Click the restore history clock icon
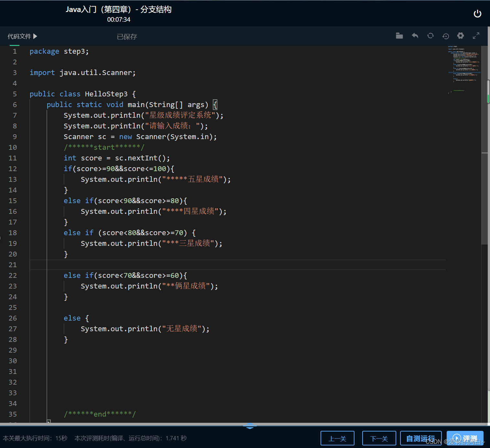The height and width of the screenshot is (448, 490). click(x=446, y=36)
